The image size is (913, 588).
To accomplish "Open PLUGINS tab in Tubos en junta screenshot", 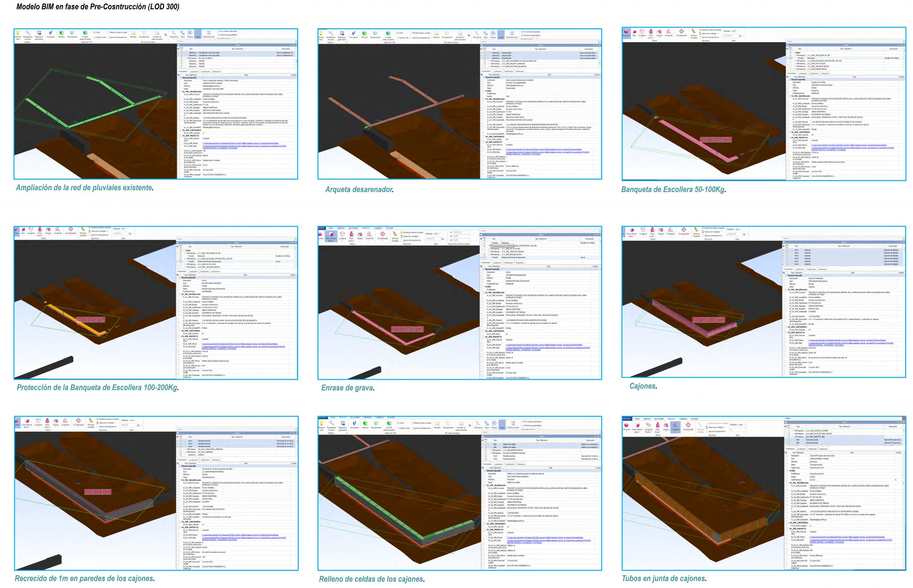I will point(695,419).
